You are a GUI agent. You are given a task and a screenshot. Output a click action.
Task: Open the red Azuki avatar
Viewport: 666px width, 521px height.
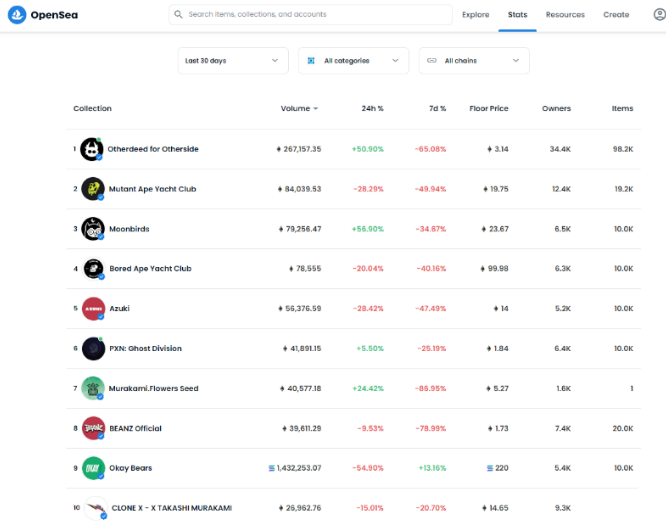click(93, 309)
